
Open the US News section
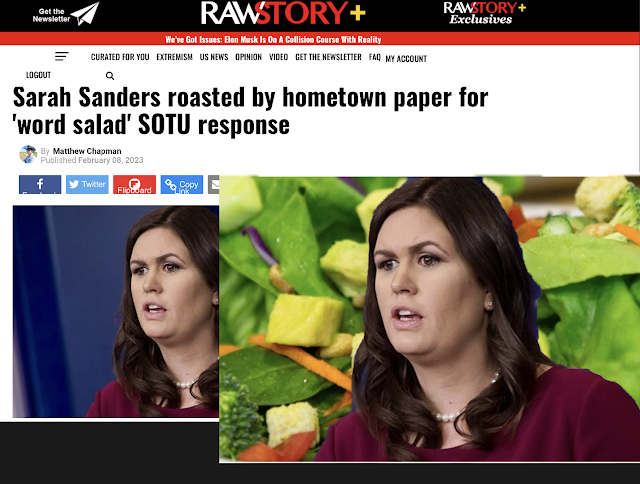click(214, 57)
